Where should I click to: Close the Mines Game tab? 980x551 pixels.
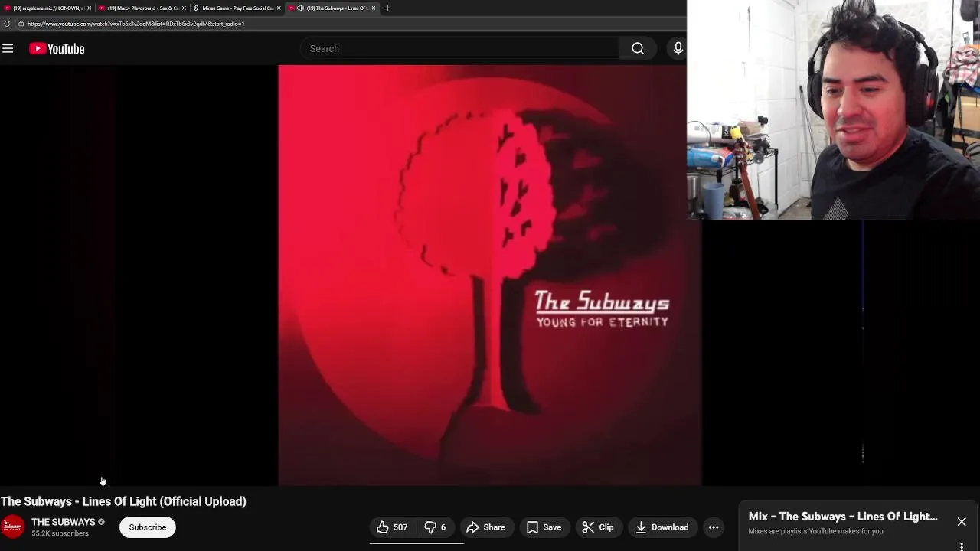click(x=279, y=8)
